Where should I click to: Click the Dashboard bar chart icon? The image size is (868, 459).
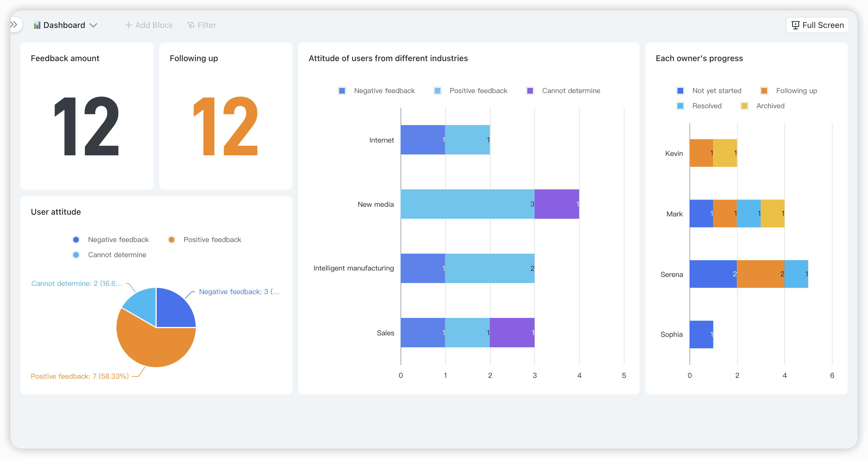pyautogui.click(x=37, y=25)
